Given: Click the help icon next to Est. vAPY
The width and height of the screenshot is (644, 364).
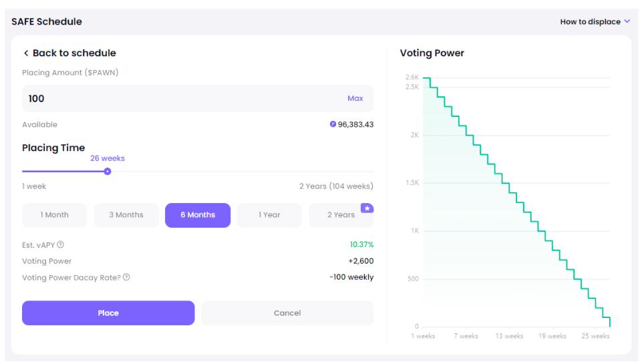Looking at the screenshot, I should [60, 245].
